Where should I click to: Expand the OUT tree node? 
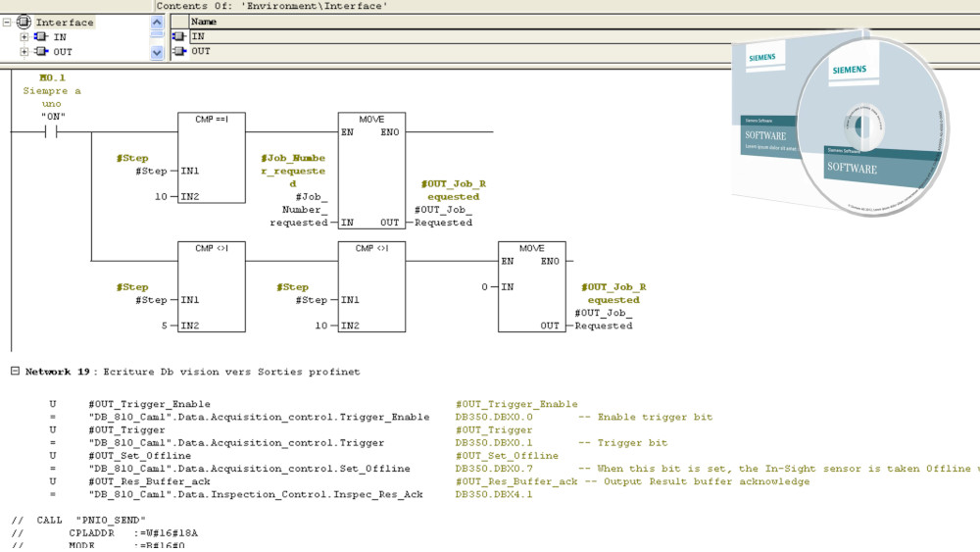coord(24,52)
